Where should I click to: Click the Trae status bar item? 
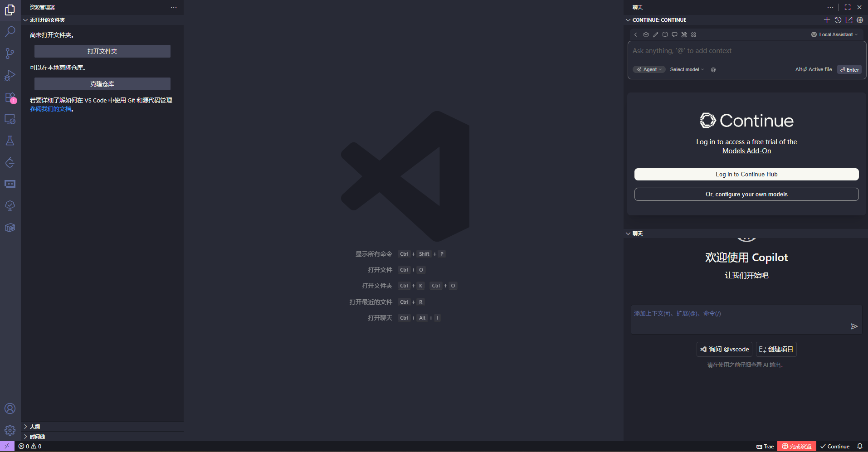click(765, 447)
